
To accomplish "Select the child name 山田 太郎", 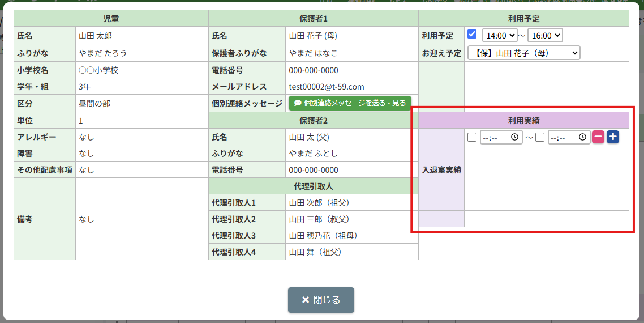I will [96, 35].
